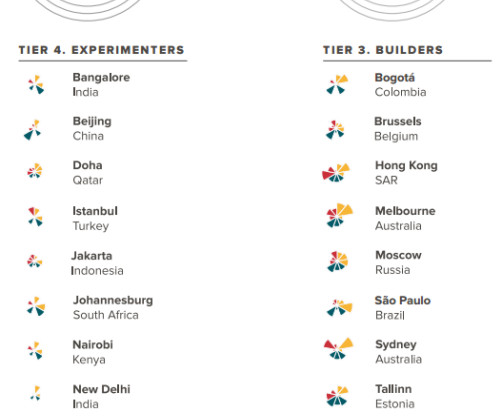
Task: Click the Jakarta city label
Action: click(x=92, y=256)
